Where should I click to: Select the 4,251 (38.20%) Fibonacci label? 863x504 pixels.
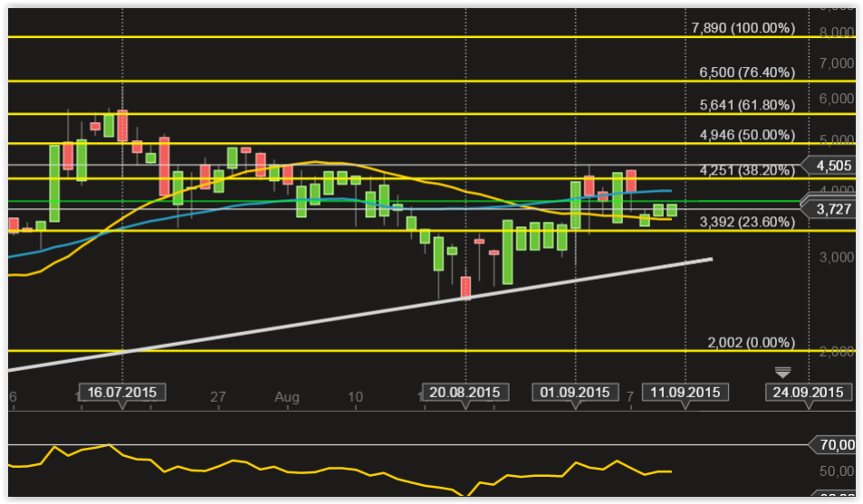(x=747, y=170)
